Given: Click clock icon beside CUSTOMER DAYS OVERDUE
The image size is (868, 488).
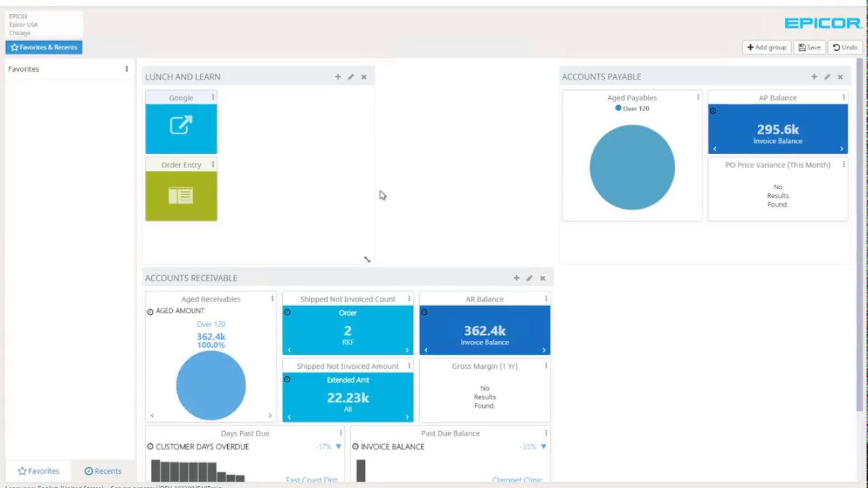Looking at the screenshot, I should 151,447.
